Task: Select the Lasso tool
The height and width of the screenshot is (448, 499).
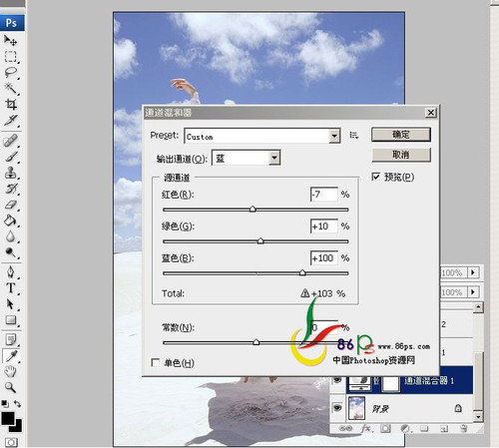Action: click(x=11, y=72)
